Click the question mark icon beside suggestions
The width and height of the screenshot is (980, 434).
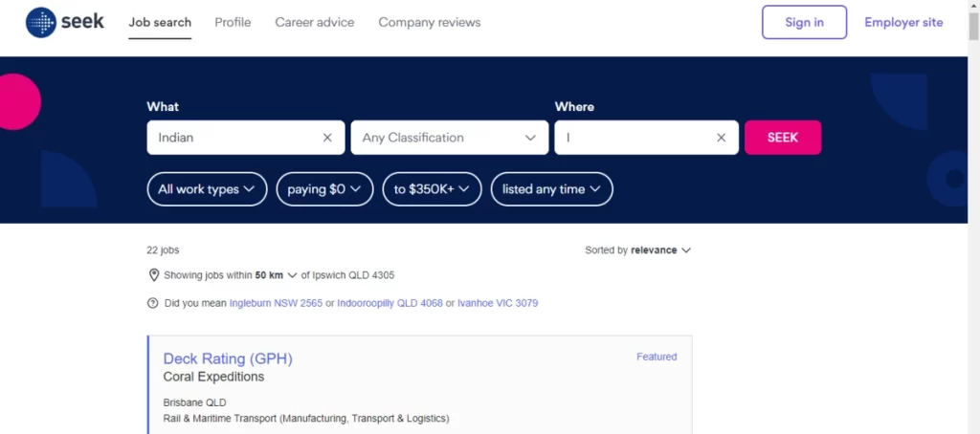(x=153, y=303)
